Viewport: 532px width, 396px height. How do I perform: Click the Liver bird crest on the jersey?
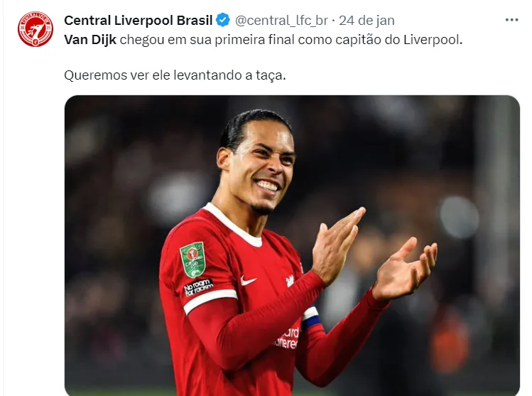click(x=290, y=280)
